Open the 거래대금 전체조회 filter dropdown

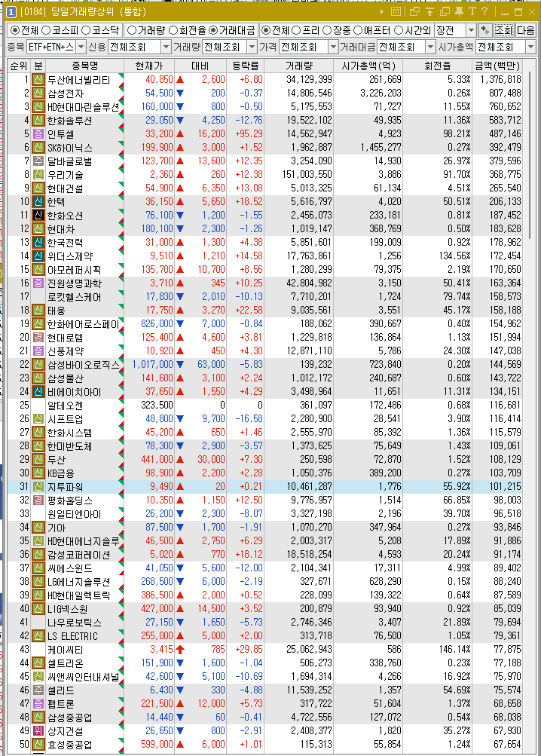pyautogui.click(x=430, y=47)
